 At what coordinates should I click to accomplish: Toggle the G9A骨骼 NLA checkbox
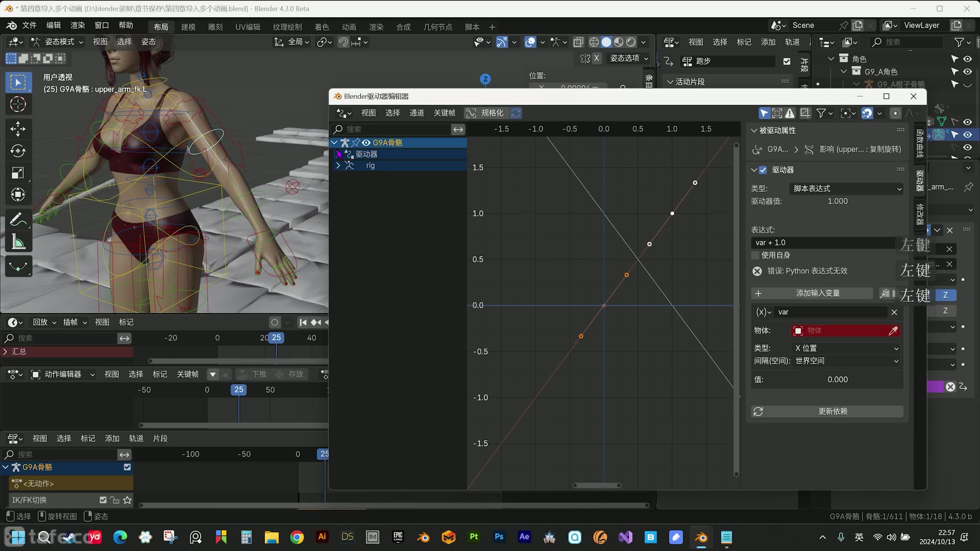coord(127,467)
